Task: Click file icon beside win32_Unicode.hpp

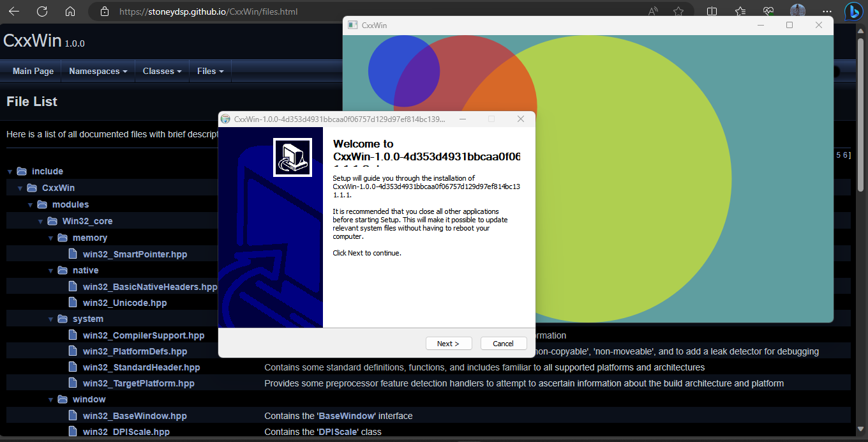Action: point(73,303)
